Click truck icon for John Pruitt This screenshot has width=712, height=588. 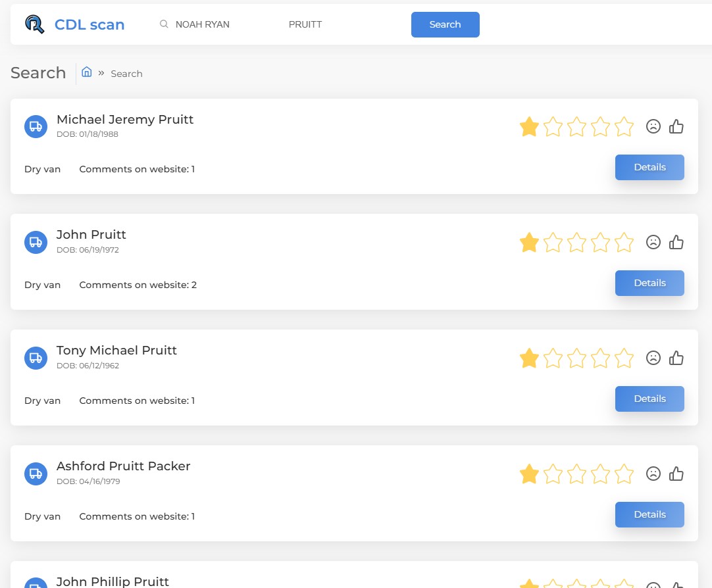(36, 242)
